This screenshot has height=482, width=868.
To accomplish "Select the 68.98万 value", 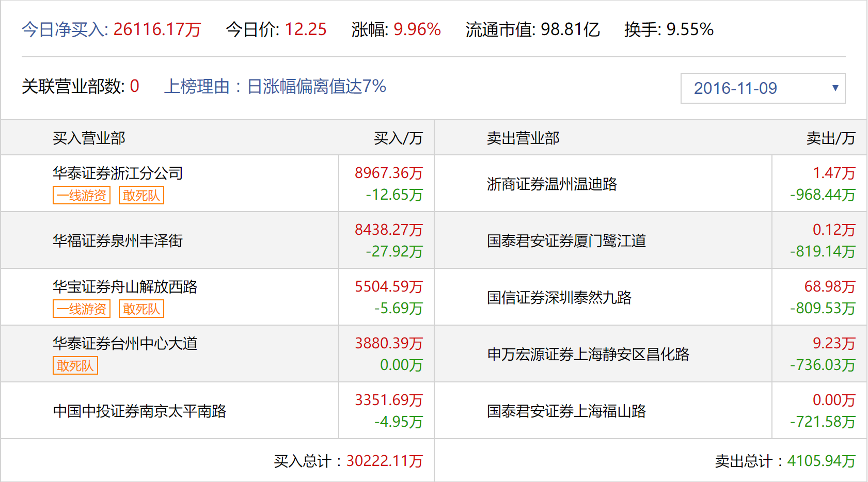I will pyautogui.click(x=830, y=286).
